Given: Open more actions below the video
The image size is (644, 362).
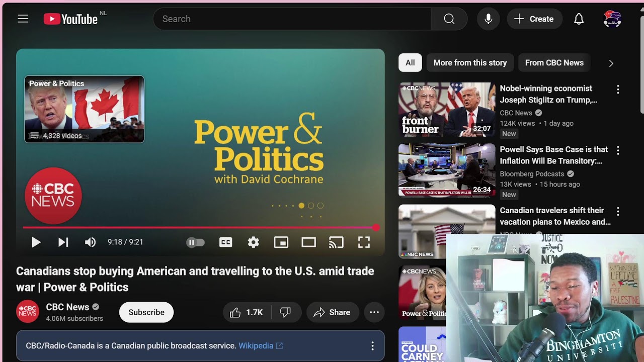Looking at the screenshot, I should tap(374, 312).
